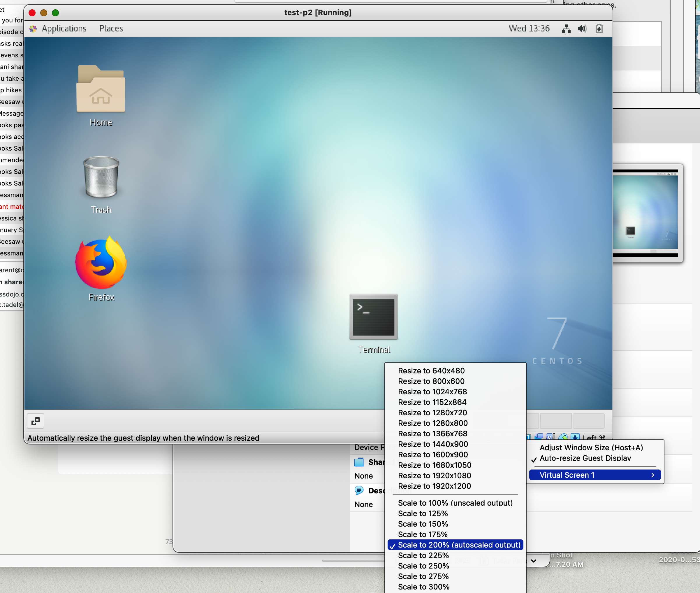Uncheck Auto-resize Guest Display option
Image resolution: width=700 pixels, height=593 pixels.
tap(585, 458)
